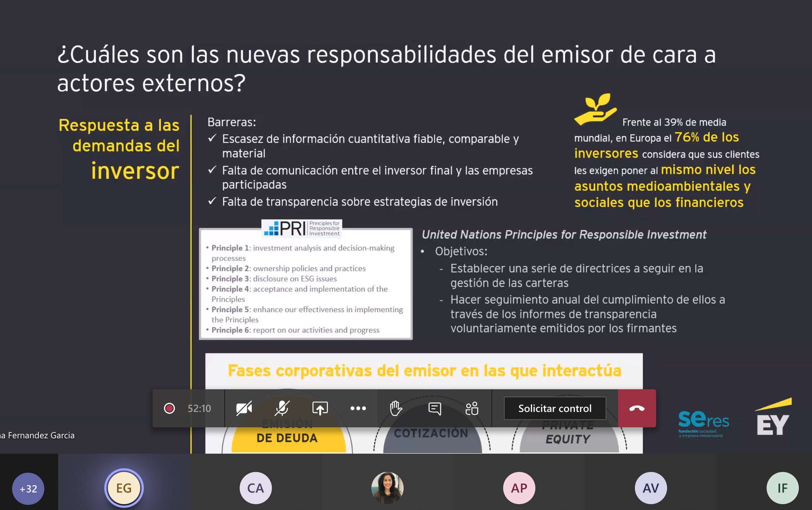
Task: Select the IF participant avatar
Action: (782, 488)
